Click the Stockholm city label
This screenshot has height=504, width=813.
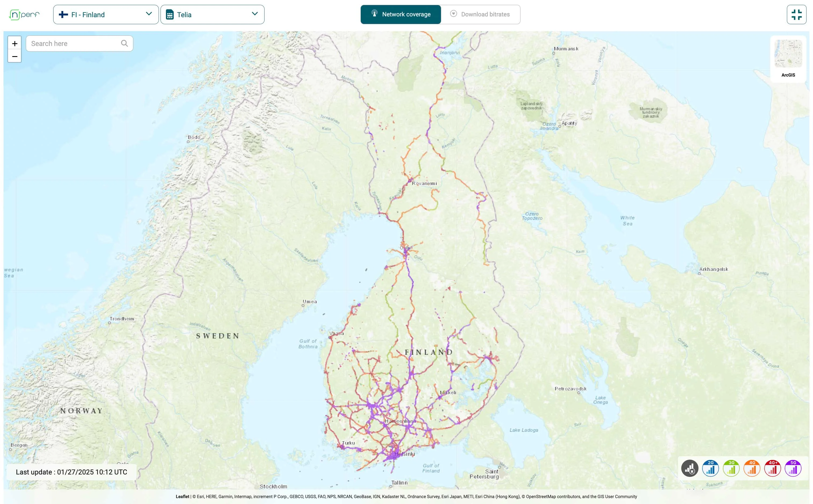tap(273, 486)
